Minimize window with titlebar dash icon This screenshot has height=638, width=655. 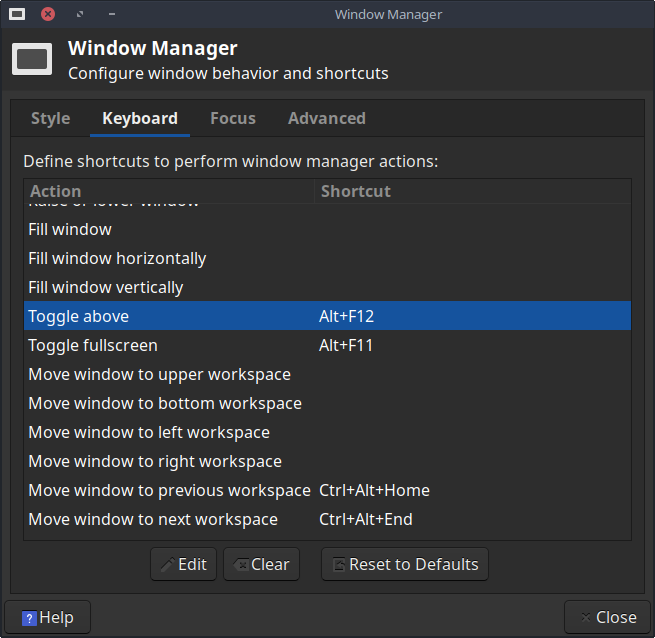[x=112, y=14]
